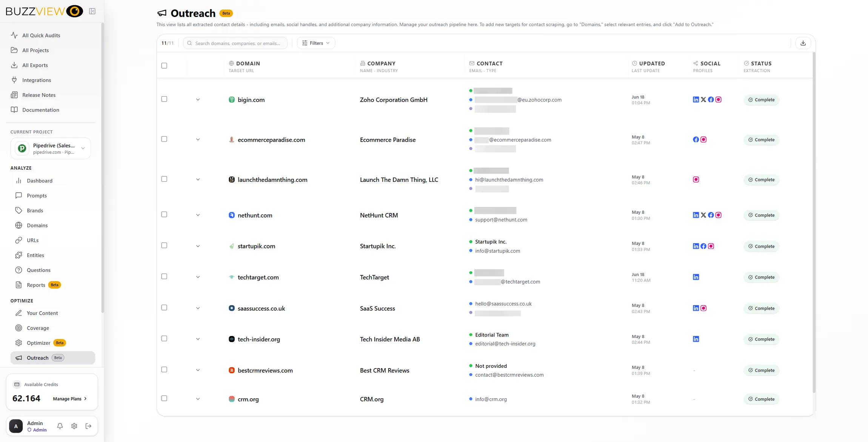This screenshot has height=442, width=868.
Task: Expand the startupik.com row chevron
Action: tap(198, 246)
